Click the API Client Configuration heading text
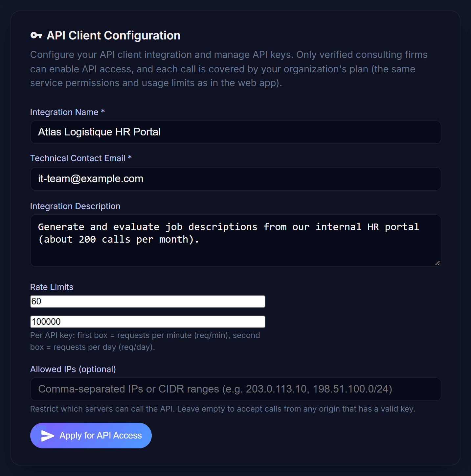The height and width of the screenshot is (476, 471). pos(114,36)
